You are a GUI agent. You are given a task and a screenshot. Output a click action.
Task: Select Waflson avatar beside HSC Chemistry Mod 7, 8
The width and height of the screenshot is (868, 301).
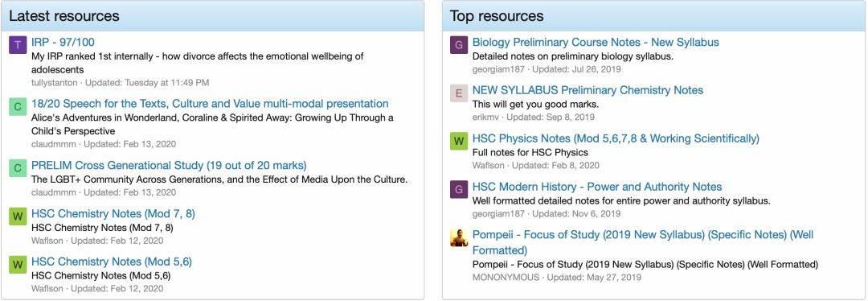[x=18, y=216]
